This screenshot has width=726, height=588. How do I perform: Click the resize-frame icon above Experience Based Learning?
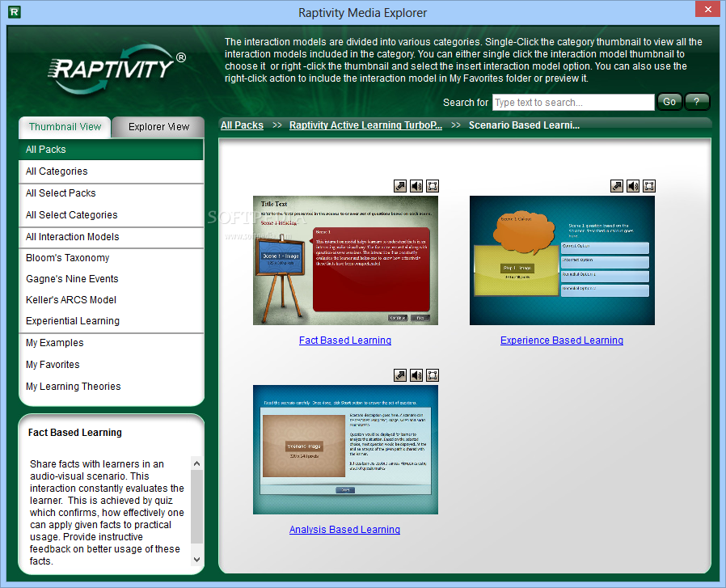tap(649, 186)
